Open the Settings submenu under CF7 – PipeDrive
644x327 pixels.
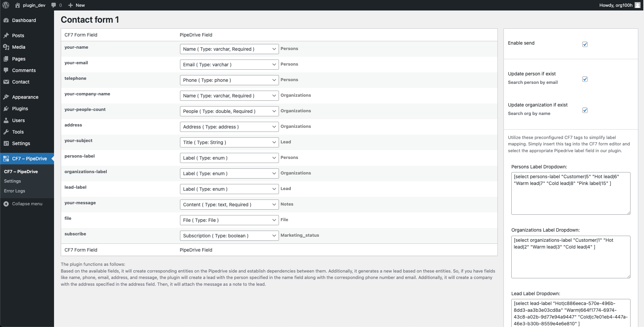[12, 181]
